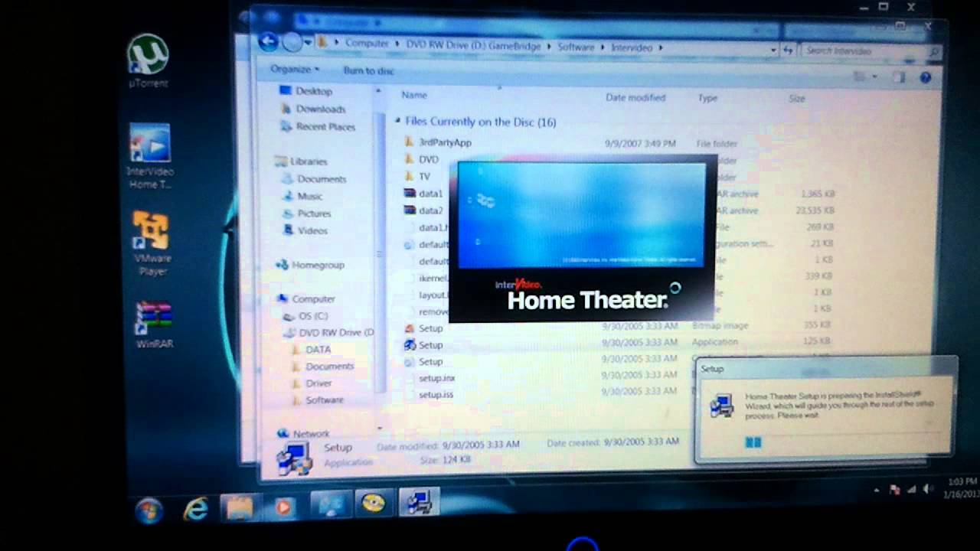Open InterVideo Home Theater desktop shortcut

150,157
